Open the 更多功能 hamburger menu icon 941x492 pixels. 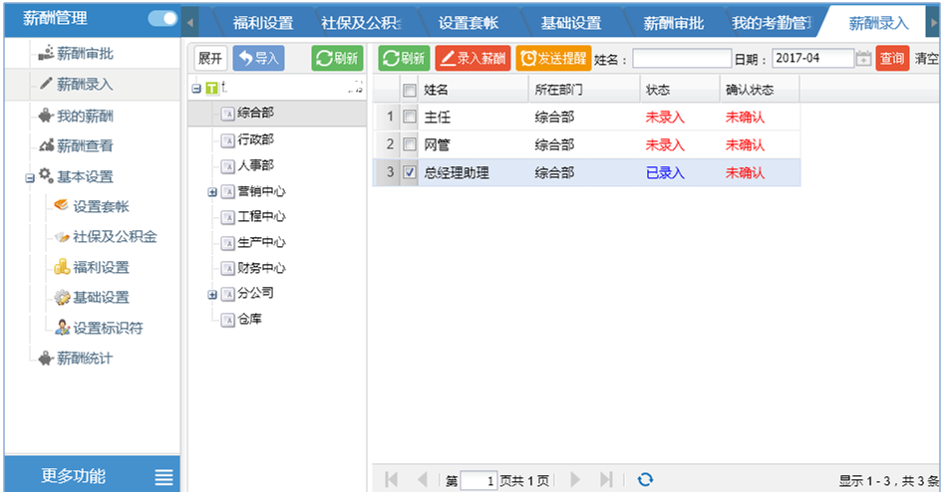point(163,477)
